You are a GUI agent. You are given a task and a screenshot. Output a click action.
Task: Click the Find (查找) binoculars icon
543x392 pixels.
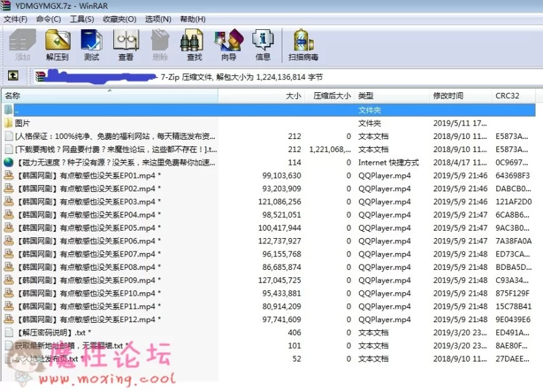pyautogui.click(x=191, y=41)
